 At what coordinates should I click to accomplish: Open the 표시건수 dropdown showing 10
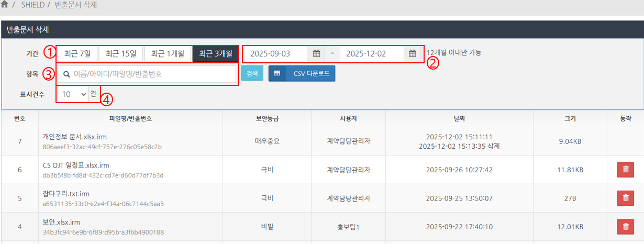[73, 94]
